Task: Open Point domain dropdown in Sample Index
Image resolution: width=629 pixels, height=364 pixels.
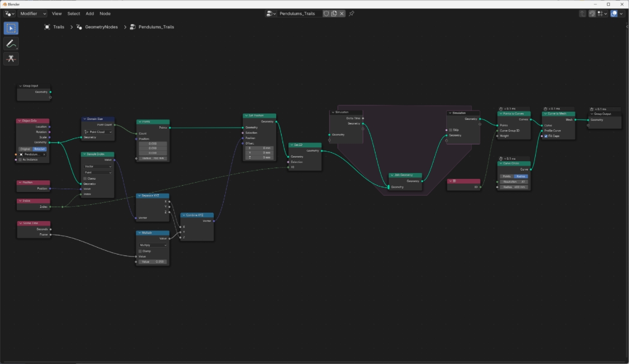Action: click(x=98, y=172)
